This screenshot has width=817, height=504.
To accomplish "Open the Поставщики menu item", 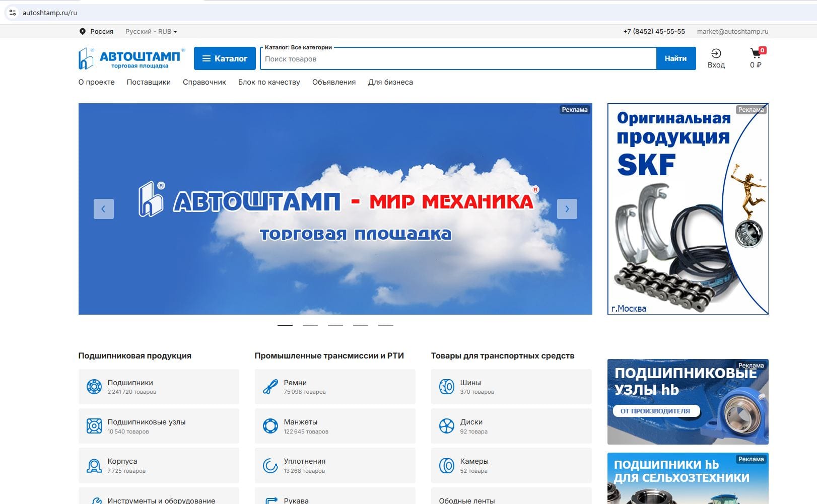I will click(x=149, y=82).
